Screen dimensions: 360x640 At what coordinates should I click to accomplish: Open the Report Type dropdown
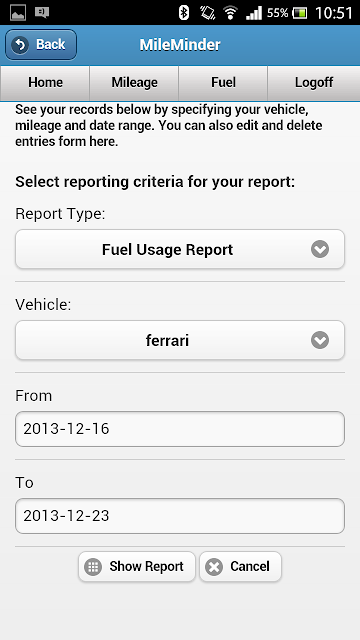tap(180, 249)
